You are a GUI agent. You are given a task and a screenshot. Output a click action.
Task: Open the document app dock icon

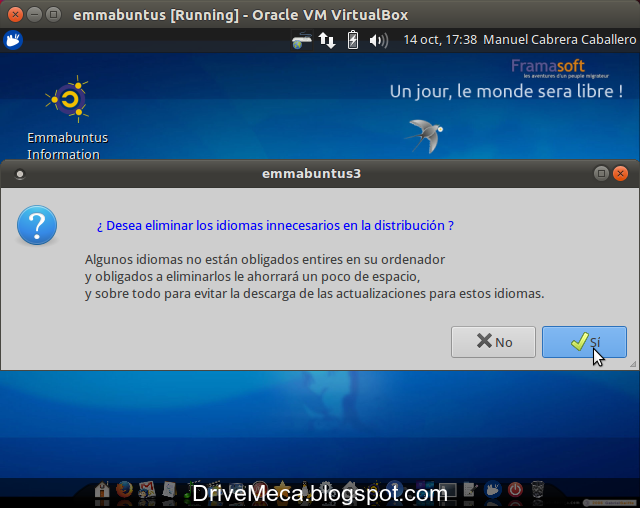[169, 490]
